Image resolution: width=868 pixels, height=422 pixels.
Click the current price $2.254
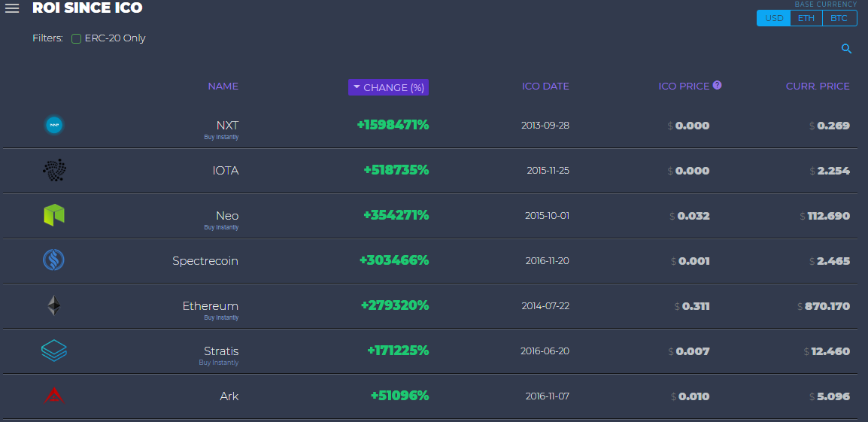[829, 171]
